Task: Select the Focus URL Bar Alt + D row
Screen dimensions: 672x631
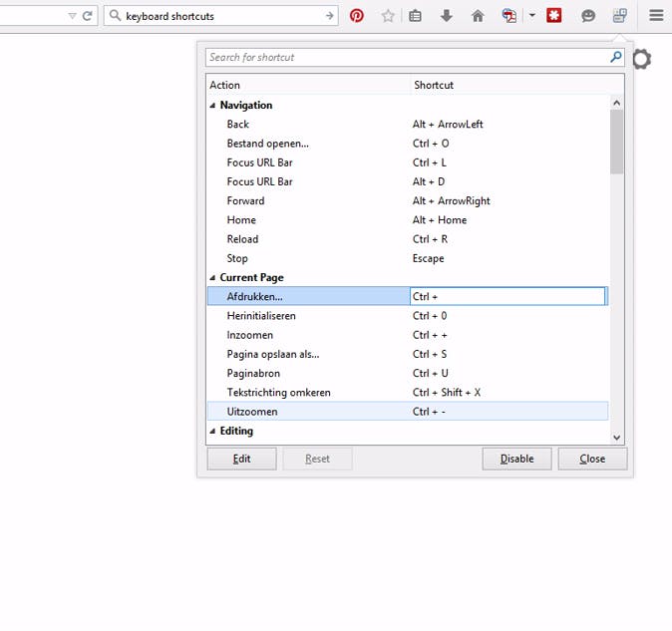Action: pos(408,181)
